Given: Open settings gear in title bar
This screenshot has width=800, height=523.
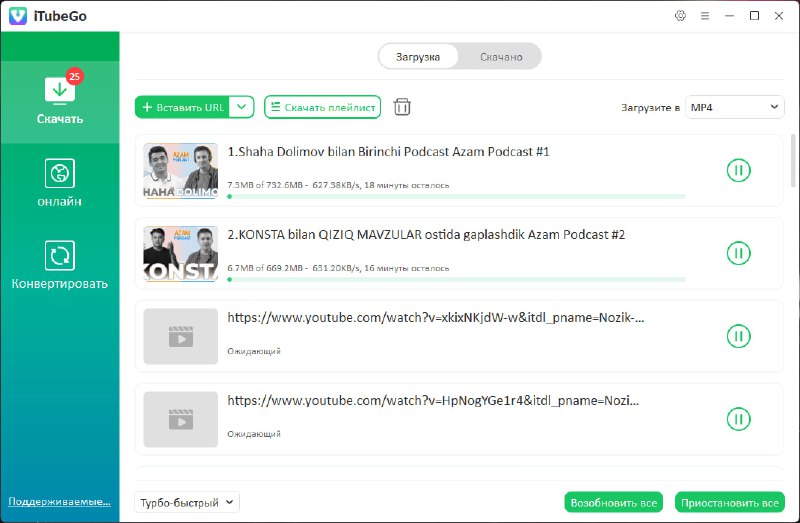Looking at the screenshot, I should 680,16.
